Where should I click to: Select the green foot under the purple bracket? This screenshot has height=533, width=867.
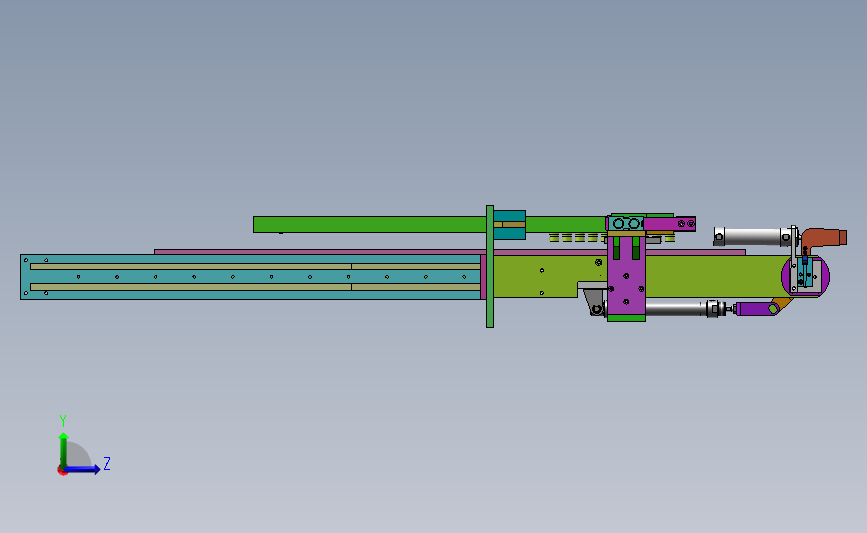pos(626,318)
